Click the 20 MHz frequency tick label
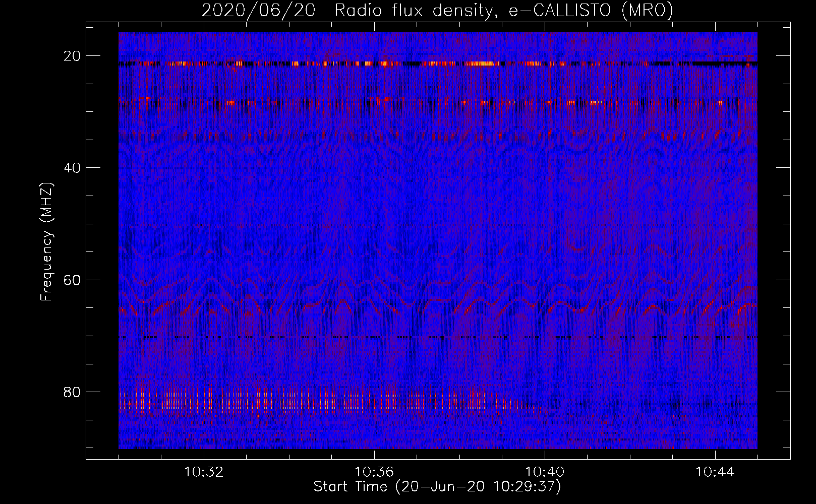The width and height of the screenshot is (816, 504). (x=72, y=56)
